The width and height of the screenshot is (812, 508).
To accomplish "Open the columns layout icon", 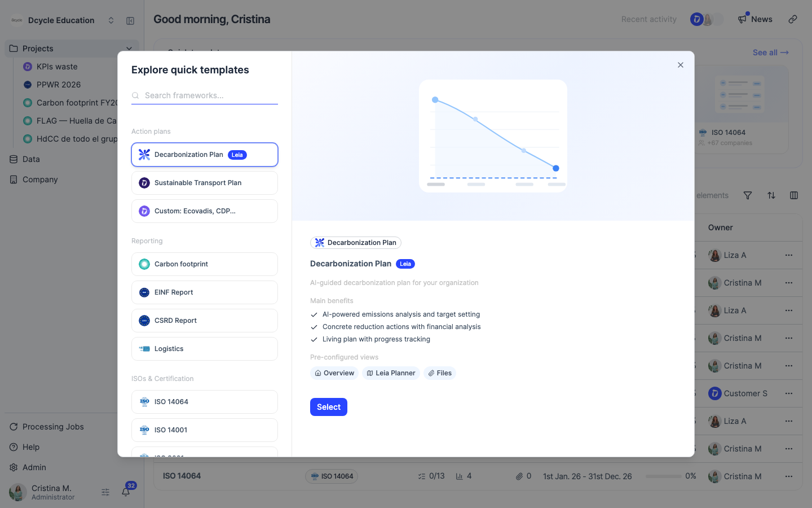I will coord(794,195).
